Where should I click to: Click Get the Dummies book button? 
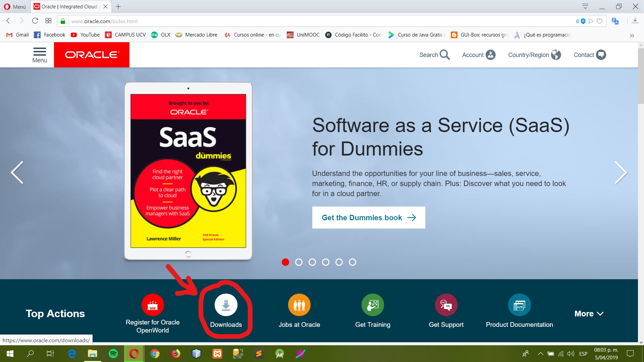click(x=368, y=218)
